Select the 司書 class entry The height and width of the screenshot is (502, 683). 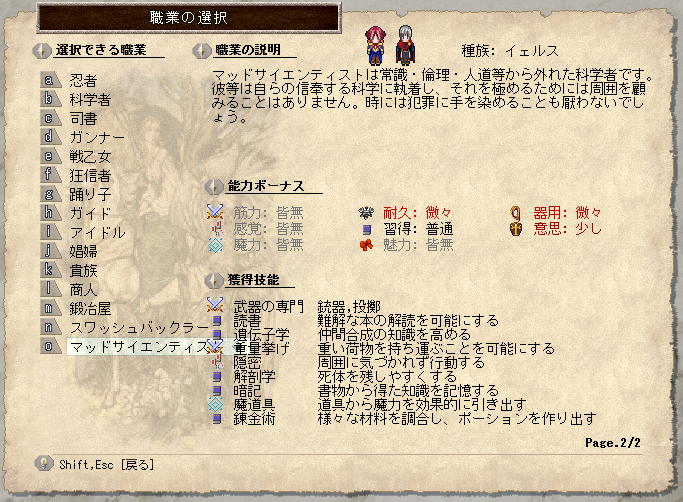point(83,119)
